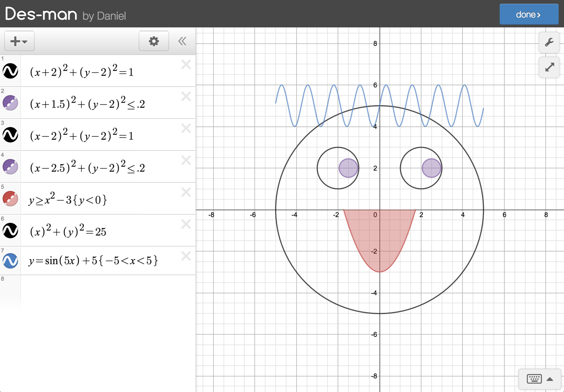
Task: Hide the first circle's black graph icon
Action: 10,71
